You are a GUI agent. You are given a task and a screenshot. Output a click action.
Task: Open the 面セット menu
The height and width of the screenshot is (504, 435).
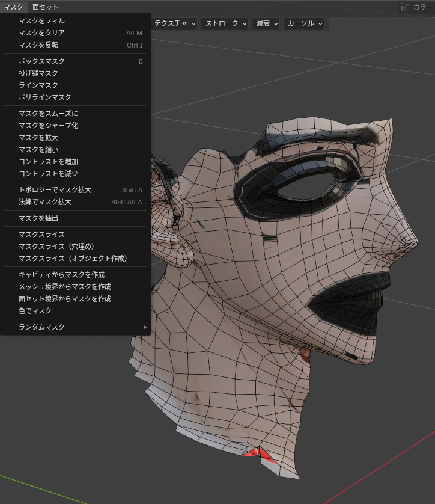[x=46, y=7]
